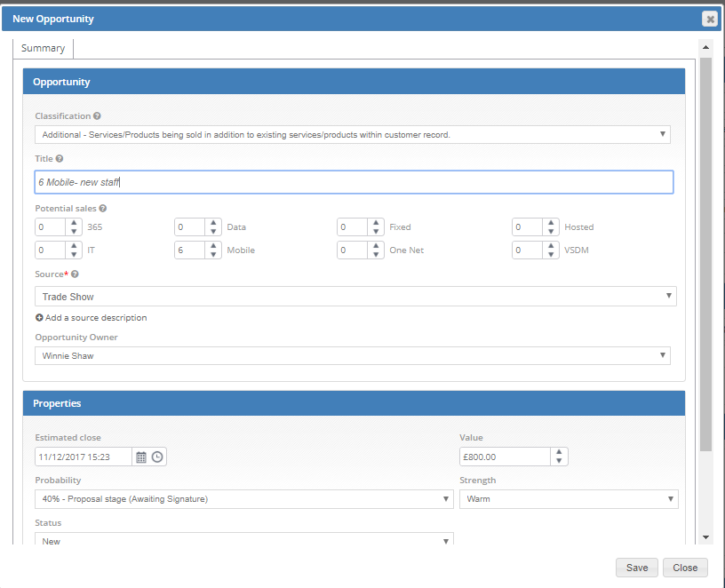Click the vertical scrollbar thumb

[705, 254]
